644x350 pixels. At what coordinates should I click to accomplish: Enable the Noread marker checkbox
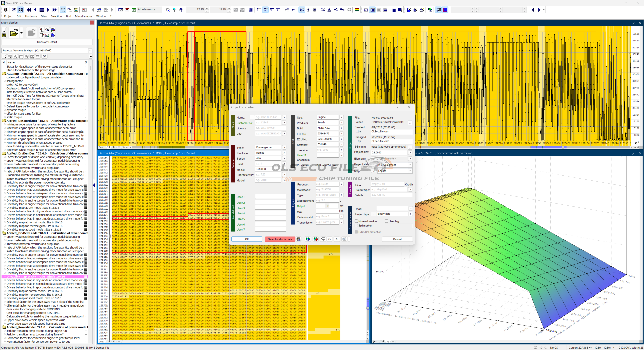coord(356,221)
